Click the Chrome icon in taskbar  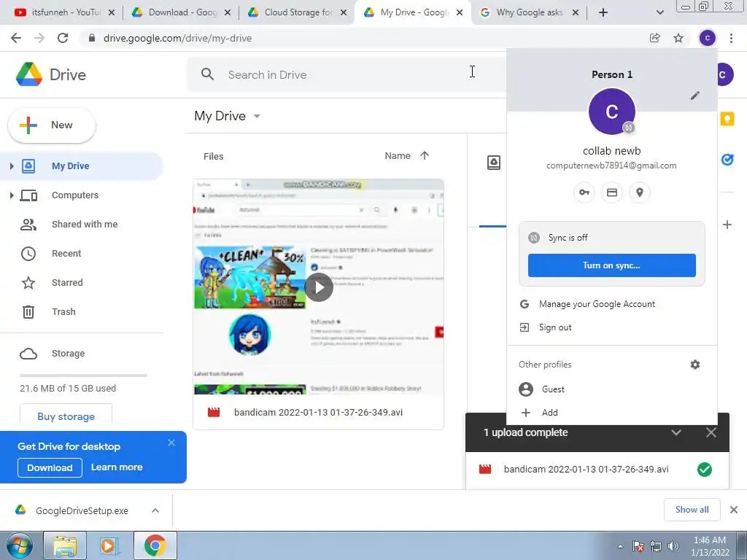coord(155,545)
